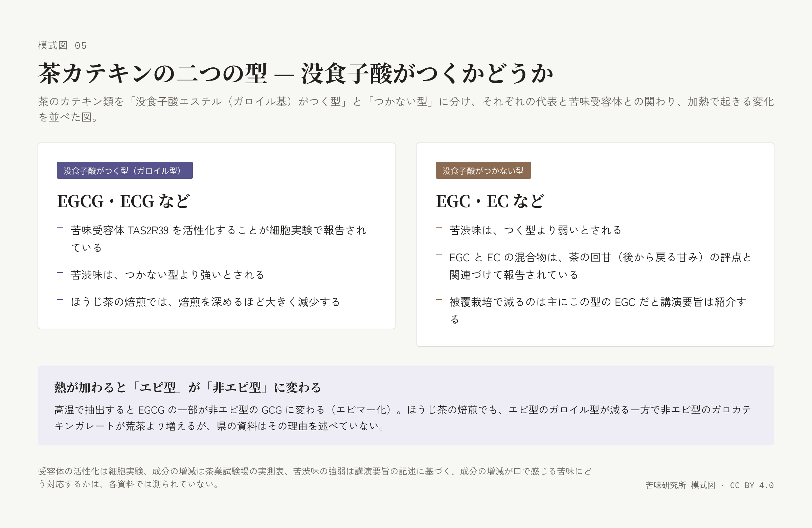Click the footnote starting 受容体の活性化は細胞実験
The width and height of the screenshot is (812, 528).
click(315, 478)
